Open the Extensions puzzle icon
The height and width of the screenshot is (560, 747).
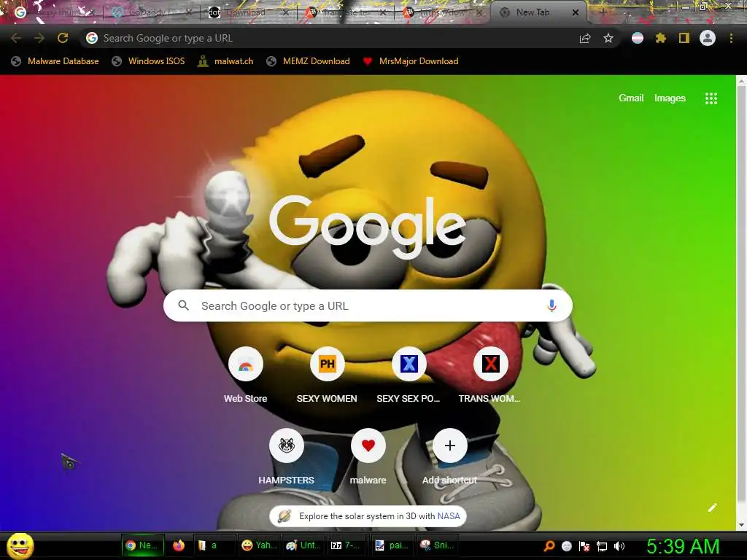coord(661,38)
